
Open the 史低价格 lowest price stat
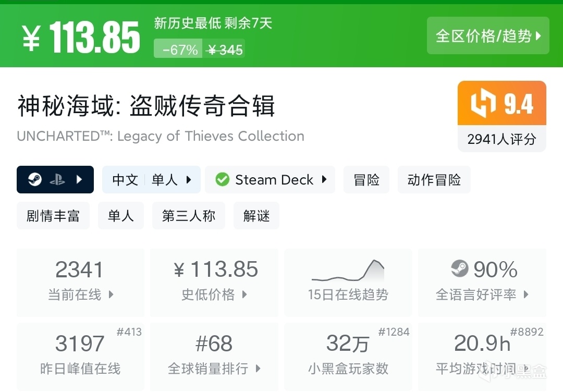click(214, 282)
